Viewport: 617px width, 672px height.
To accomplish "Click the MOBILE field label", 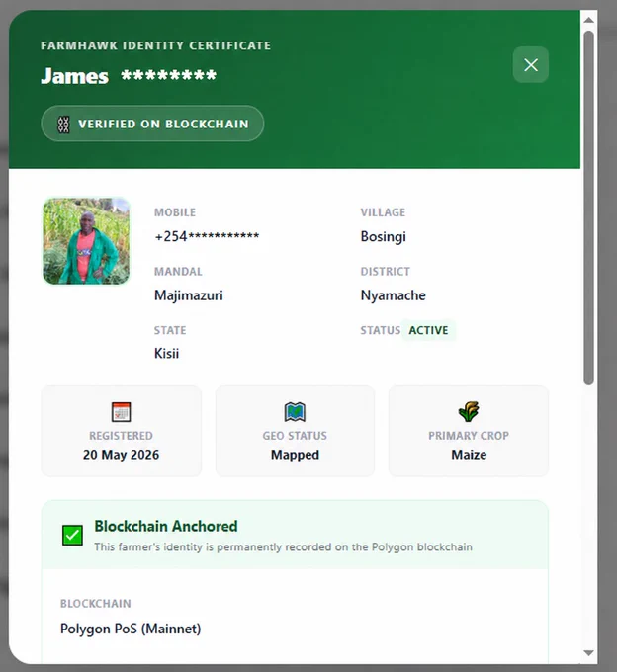I will pyautogui.click(x=175, y=212).
